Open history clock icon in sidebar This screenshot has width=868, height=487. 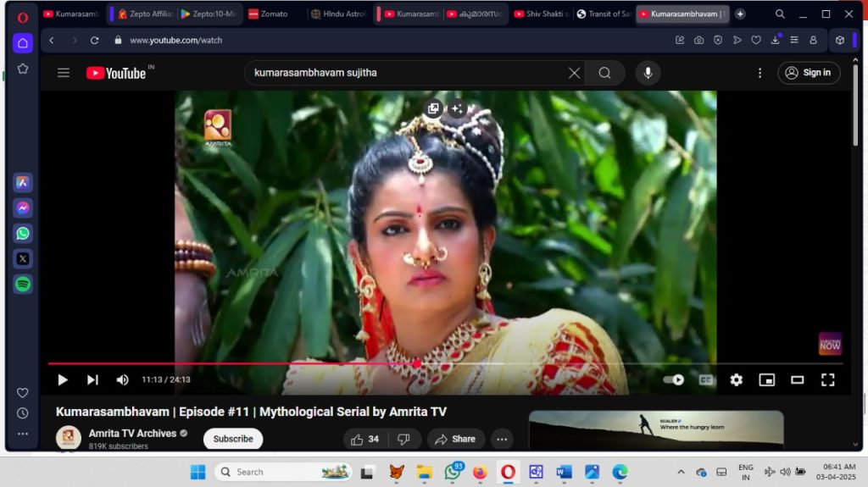[x=23, y=413]
